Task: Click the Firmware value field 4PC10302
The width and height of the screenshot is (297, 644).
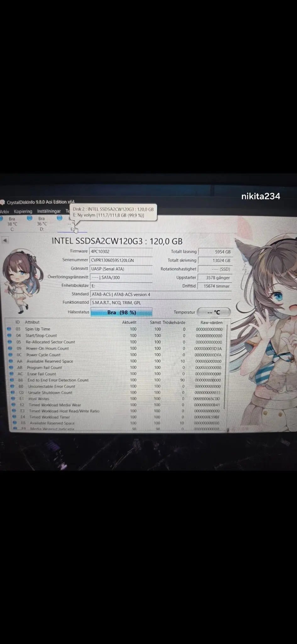Action: click(121, 252)
